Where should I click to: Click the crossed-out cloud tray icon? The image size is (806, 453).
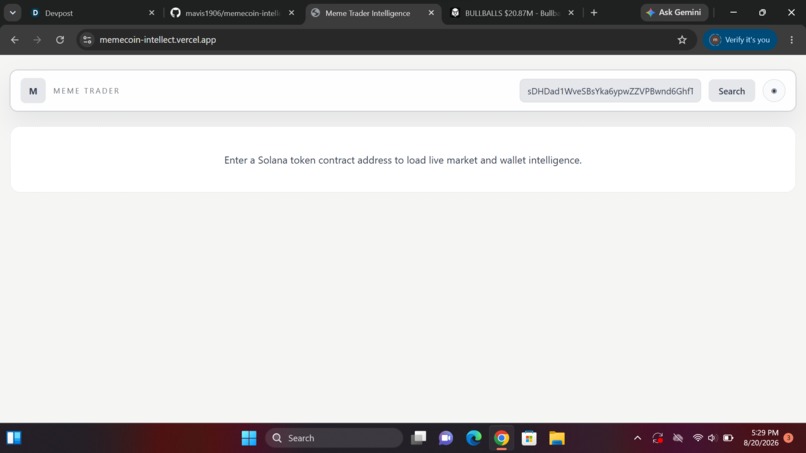tap(678, 438)
